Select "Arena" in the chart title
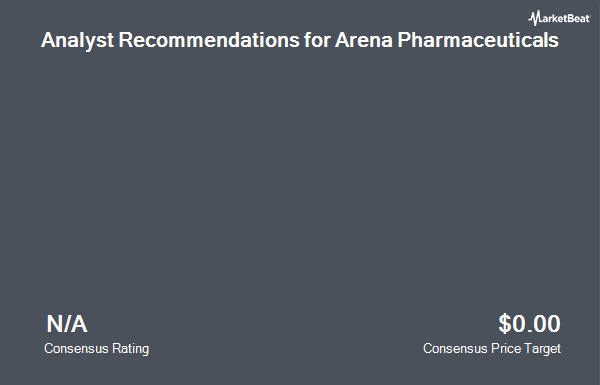The image size is (600, 385). coord(364,40)
